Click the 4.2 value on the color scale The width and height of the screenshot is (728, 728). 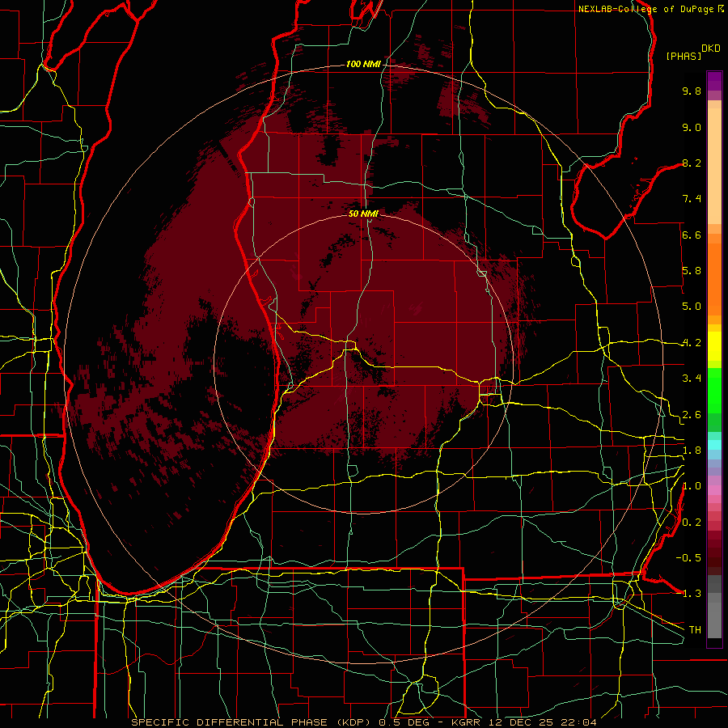point(692,343)
